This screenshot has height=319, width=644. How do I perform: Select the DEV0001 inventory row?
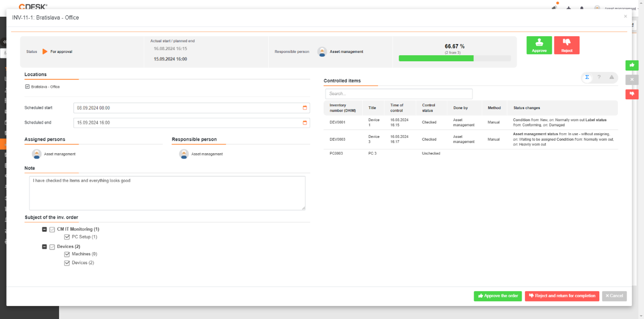(471, 122)
